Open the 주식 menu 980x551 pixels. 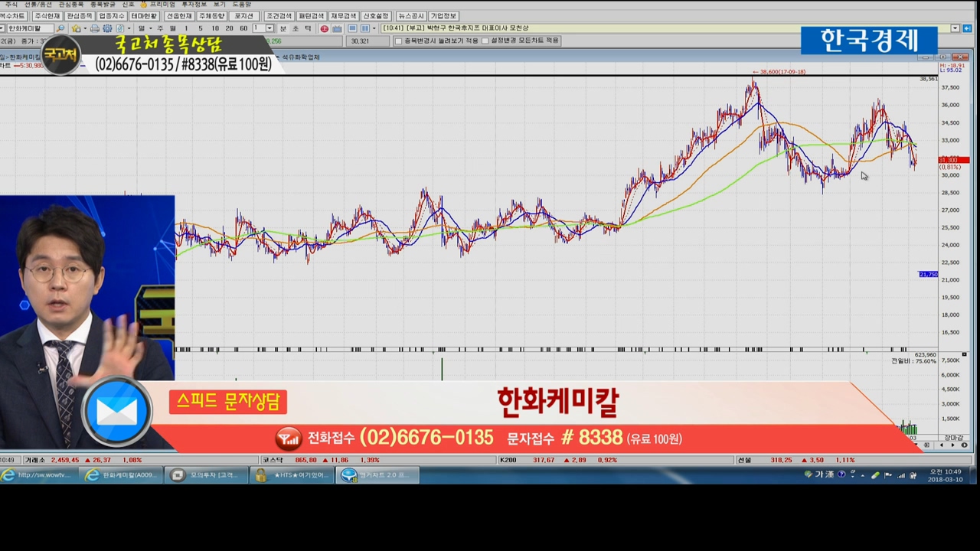tap(11, 5)
